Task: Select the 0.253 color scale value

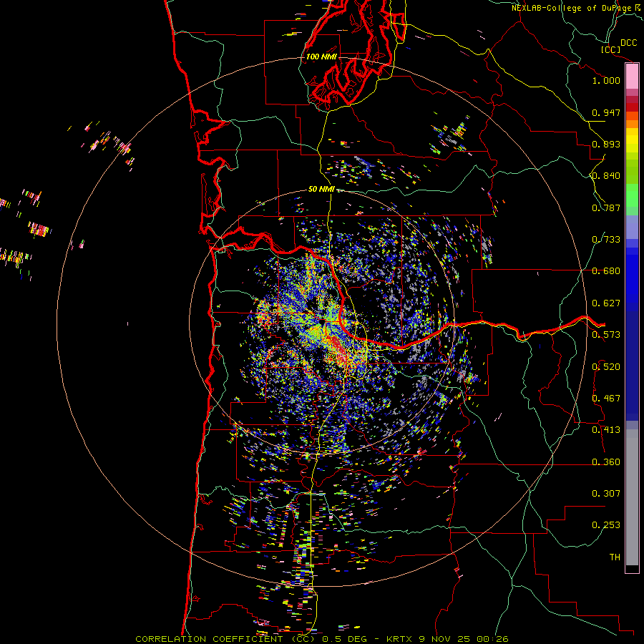Action: tap(606, 525)
